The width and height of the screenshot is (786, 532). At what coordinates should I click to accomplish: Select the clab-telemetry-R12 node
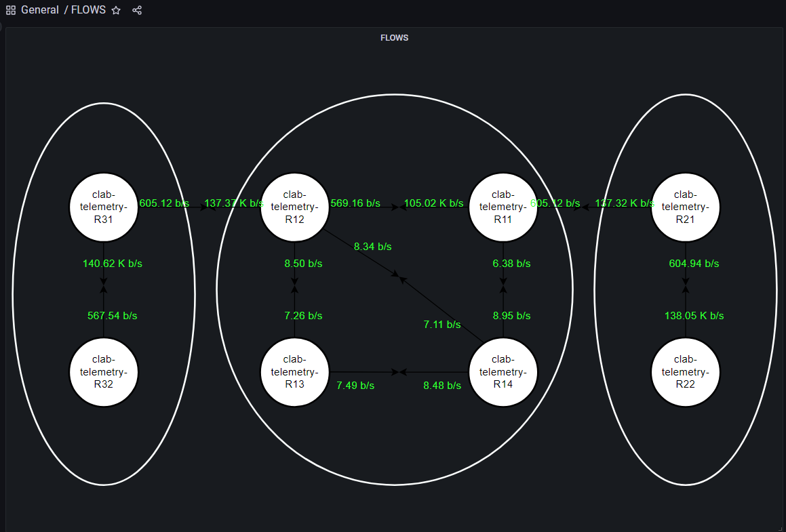(x=294, y=207)
